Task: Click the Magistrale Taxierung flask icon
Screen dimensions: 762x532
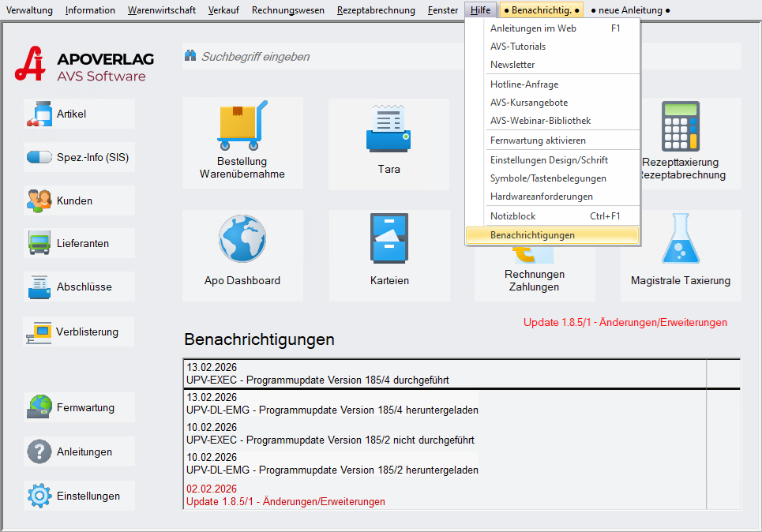Action: tap(680, 238)
